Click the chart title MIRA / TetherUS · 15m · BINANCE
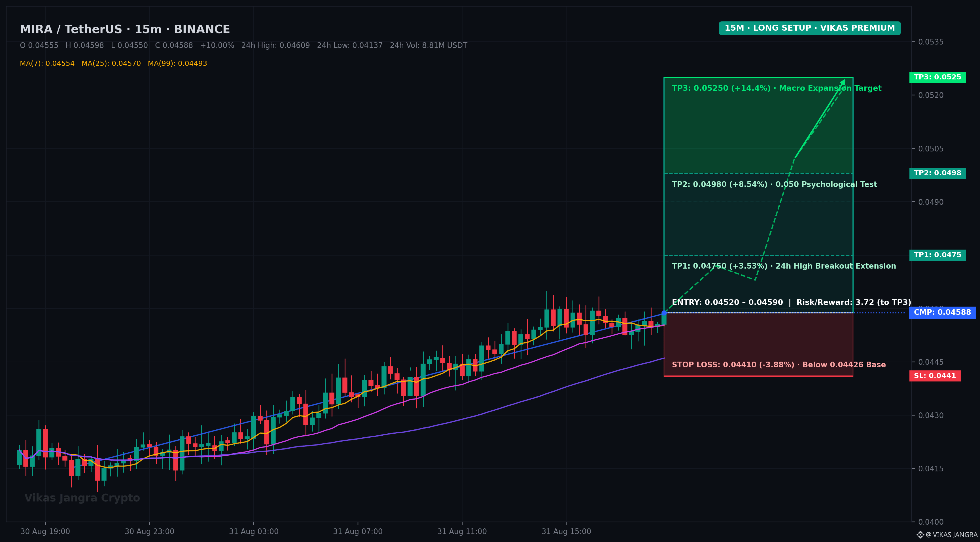Screen dimensions: 980x542 (125, 29)
